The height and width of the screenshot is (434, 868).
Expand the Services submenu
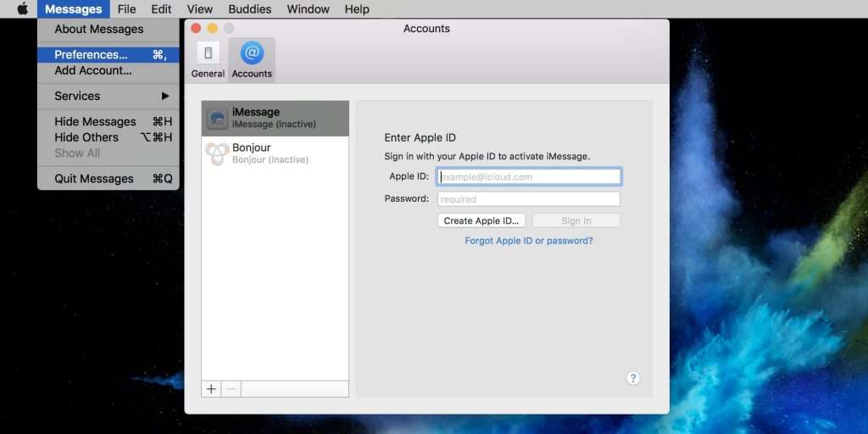click(108, 96)
